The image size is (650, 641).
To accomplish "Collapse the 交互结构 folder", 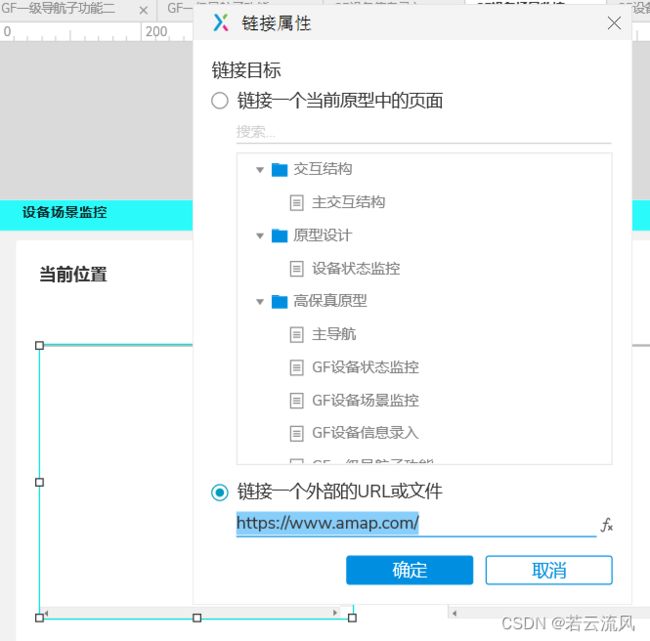I will [260, 170].
